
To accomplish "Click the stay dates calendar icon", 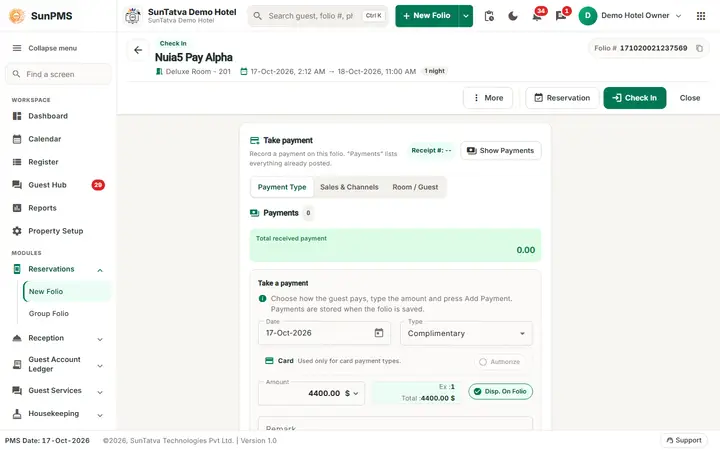I will 244,72.
